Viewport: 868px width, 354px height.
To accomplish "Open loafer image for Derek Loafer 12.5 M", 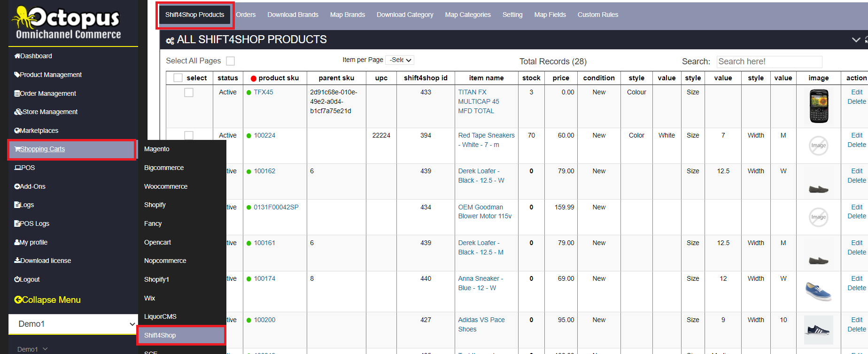I will [x=818, y=260].
